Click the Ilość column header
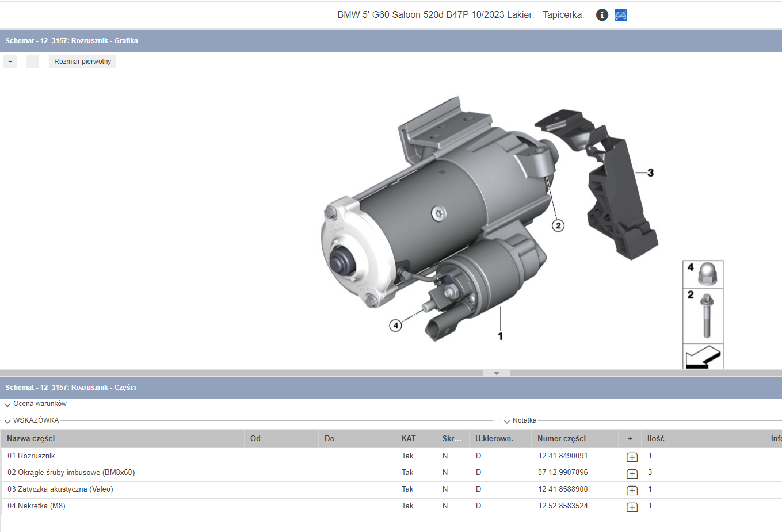The height and width of the screenshot is (532, 782). 703,438
